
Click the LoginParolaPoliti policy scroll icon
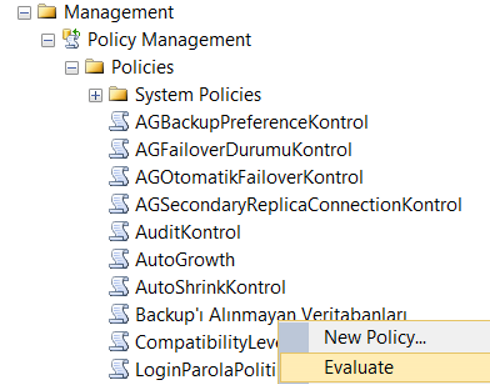119,369
